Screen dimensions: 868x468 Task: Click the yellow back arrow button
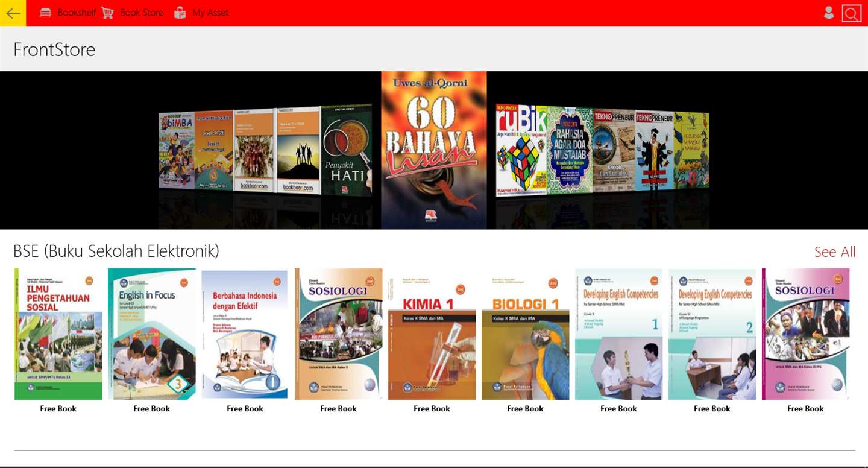tap(13, 13)
